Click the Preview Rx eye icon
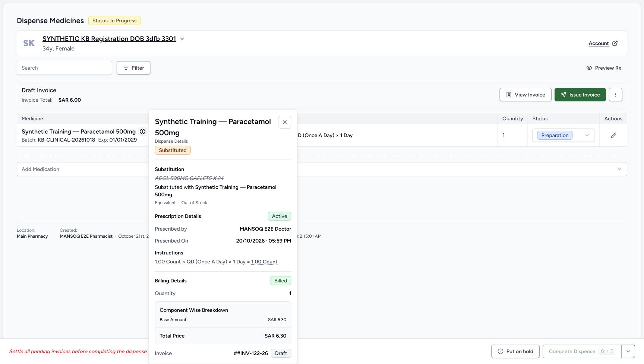This screenshot has height=364, width=644. (x=589, y=68)
